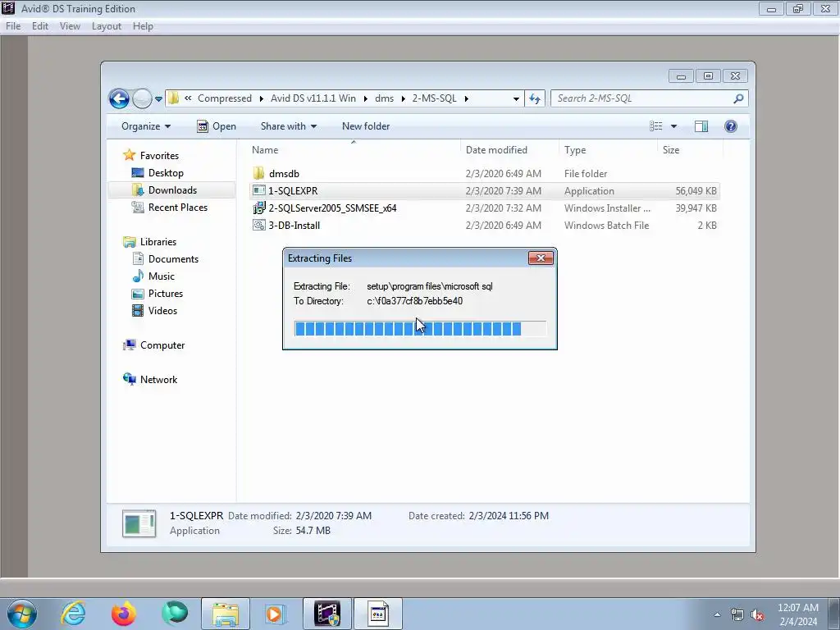Click Avid DS v11.1.1 Win breadcrumb
This screenshot has width=840, height=630.
313,98
